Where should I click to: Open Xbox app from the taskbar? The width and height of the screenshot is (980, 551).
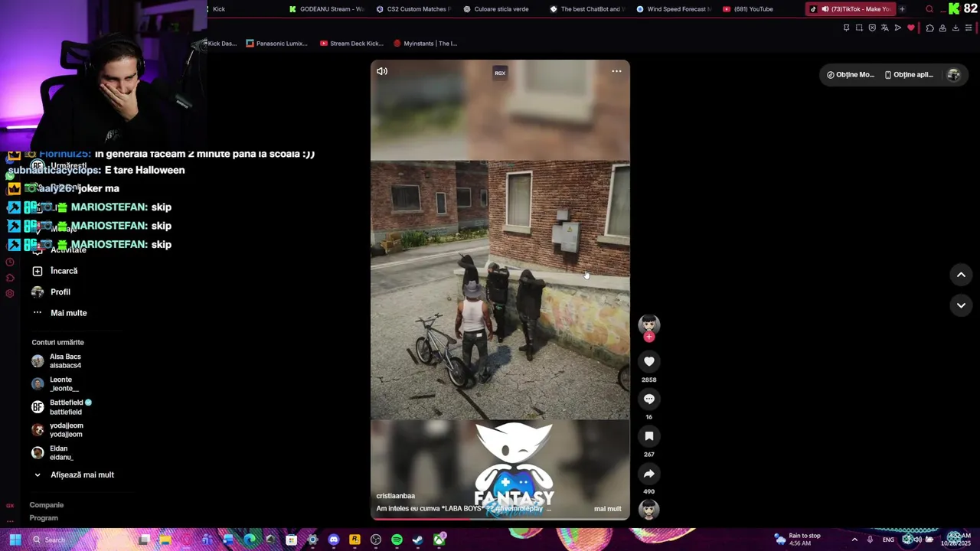(439, 540)
